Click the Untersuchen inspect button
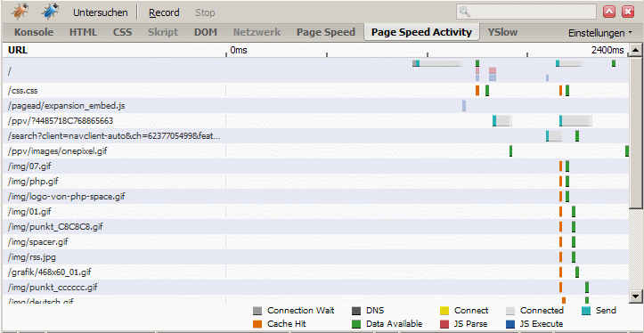 101,12
